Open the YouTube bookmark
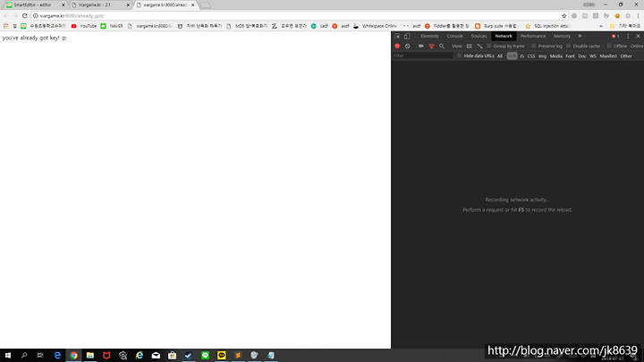644x362 pixels. tap(84, 26)
